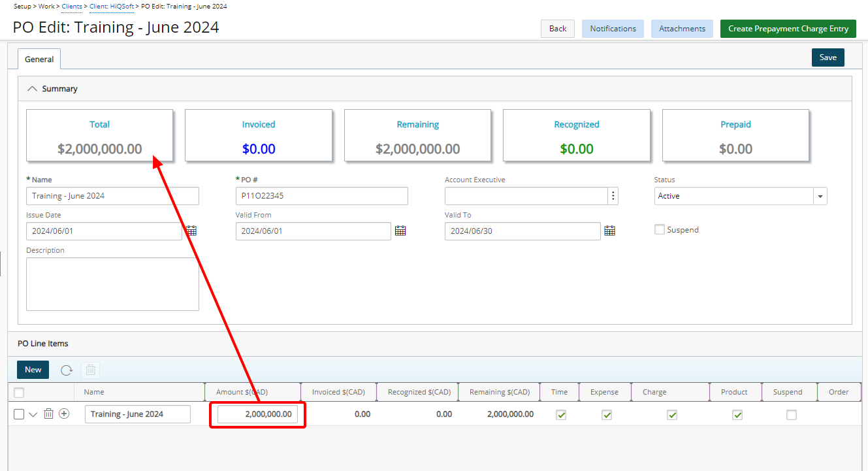Click the PO # input field
The width and height of the screenshot is (868, 471).
(321, 196)
